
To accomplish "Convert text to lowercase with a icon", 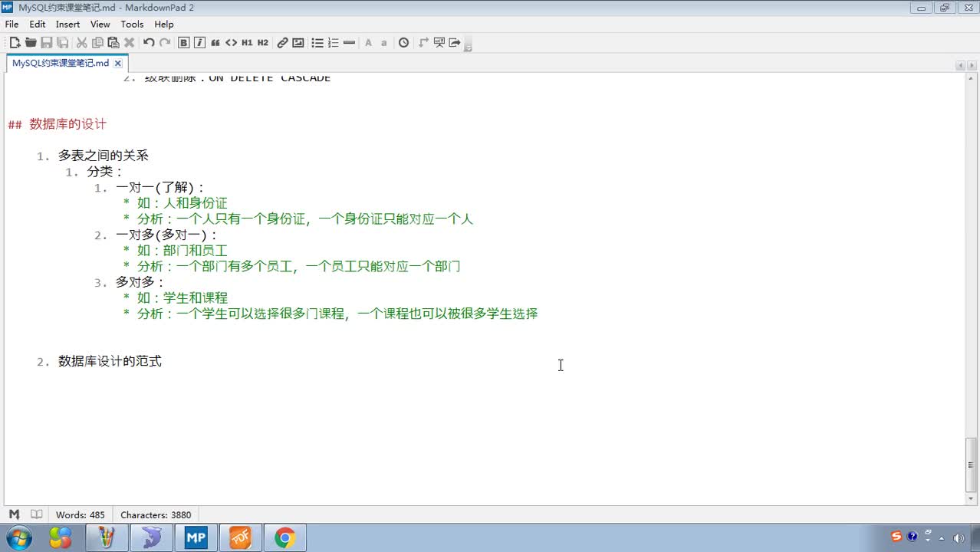I will coord(384,43).
